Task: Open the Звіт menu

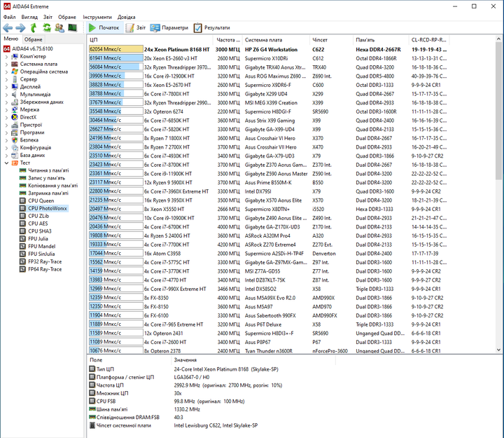Action: (x=48, y=17)
